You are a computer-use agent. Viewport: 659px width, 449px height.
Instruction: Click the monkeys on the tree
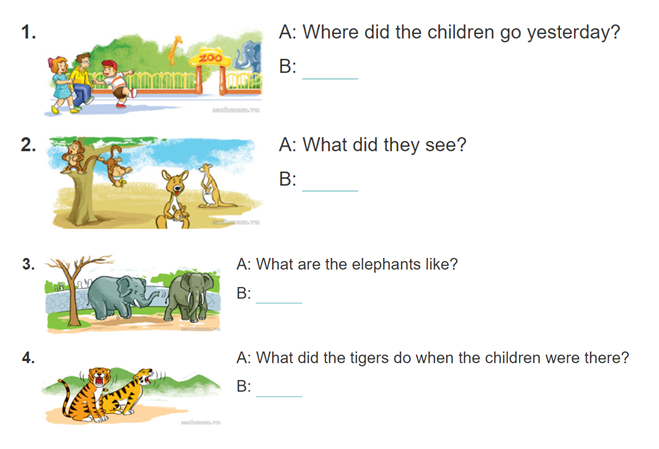[x=93, y=163]
